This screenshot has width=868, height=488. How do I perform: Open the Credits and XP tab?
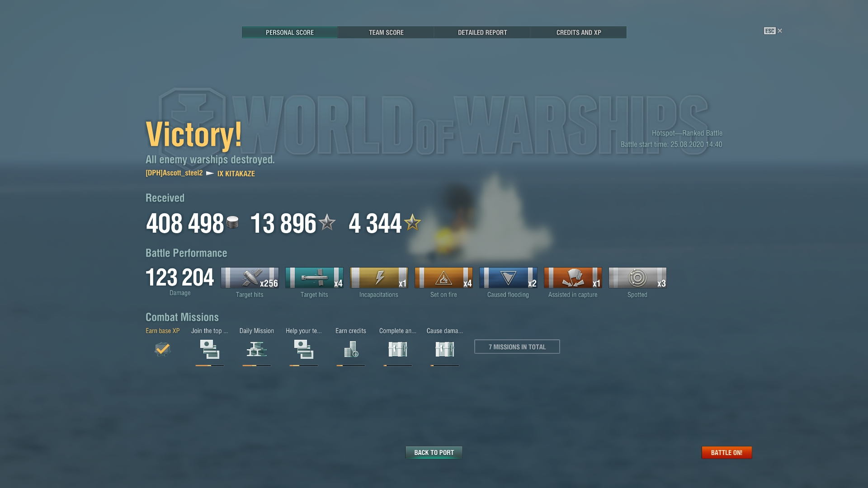point(579,33)
